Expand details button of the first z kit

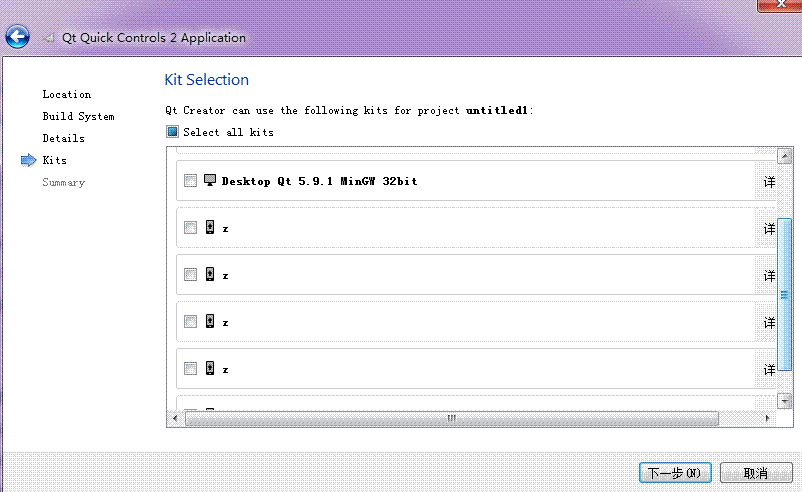pyautogui.click(x=766, y=229)
